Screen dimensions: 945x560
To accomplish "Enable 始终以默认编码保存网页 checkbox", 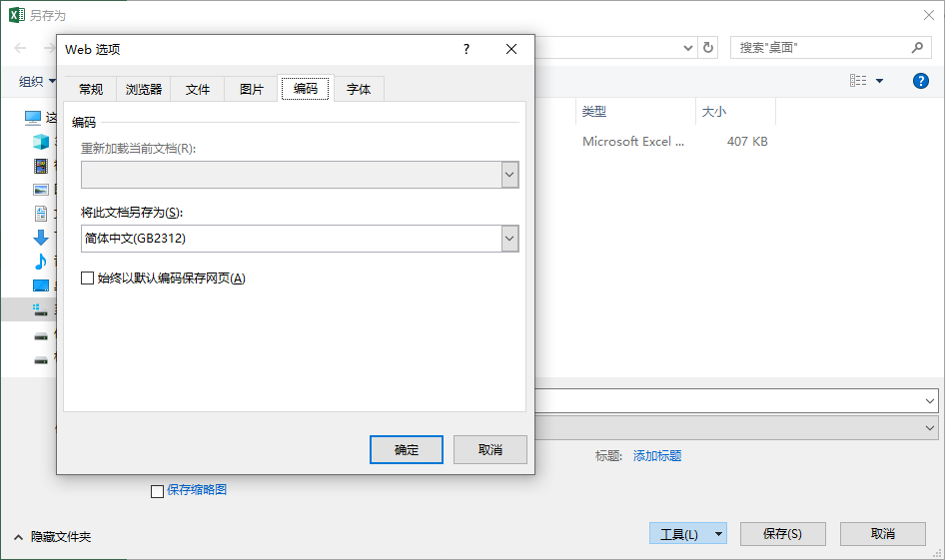I will coord(88,279).
